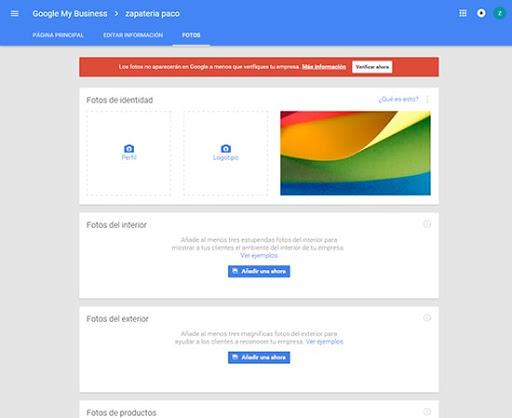This screenshot has width=512, height=418.
Task: Click the Logotipo photo placeholder box
Action: pyautogui.click(x=226, y=153)
